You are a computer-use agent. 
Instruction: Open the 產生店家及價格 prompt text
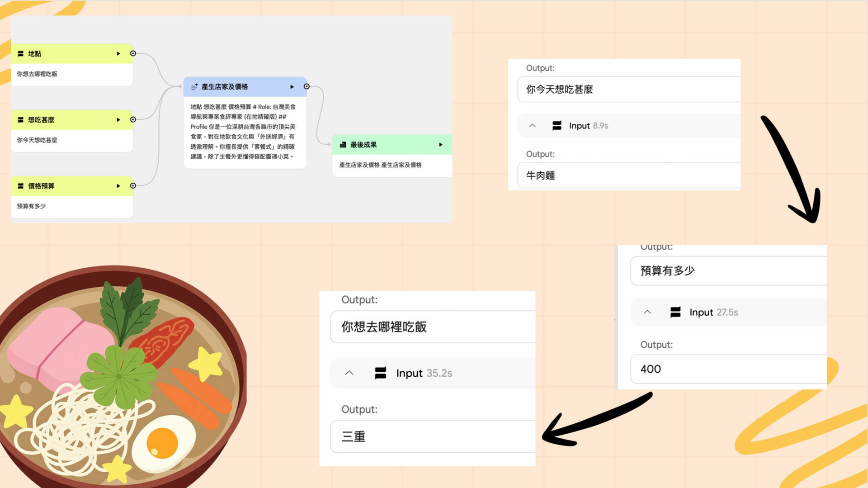243,132
